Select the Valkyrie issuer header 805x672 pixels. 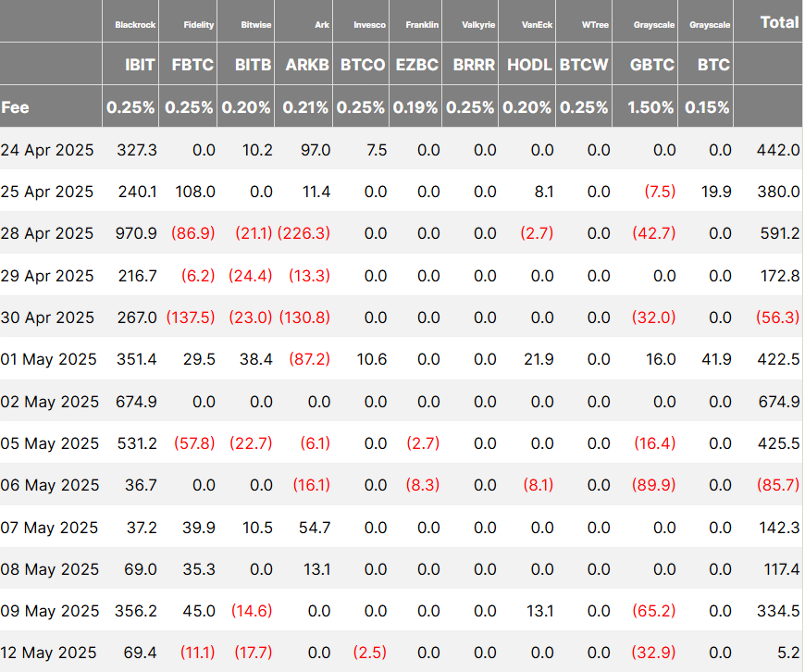point(478,25)
